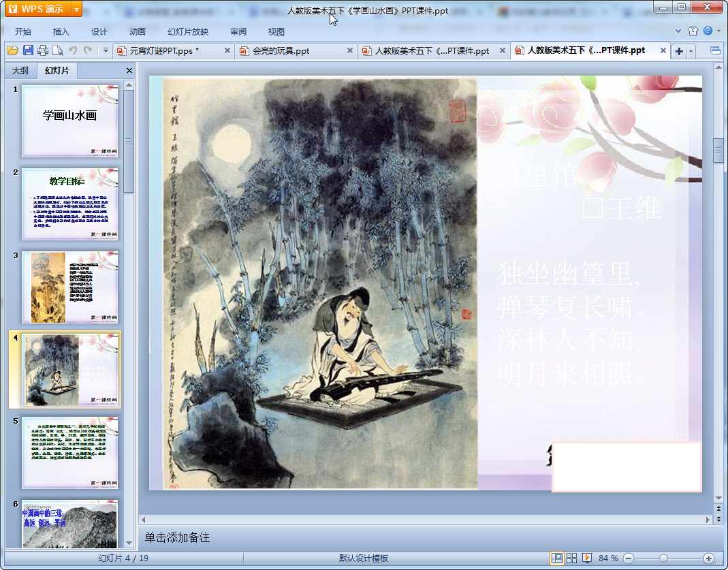Open the WPS 演示 application menu button
728x570 pixels.
coord(38,9)
